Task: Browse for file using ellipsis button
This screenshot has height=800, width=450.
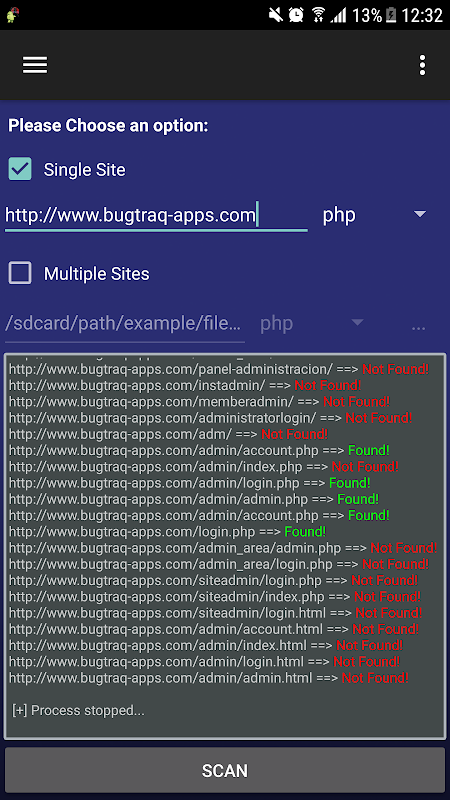Action: point(418,327)
